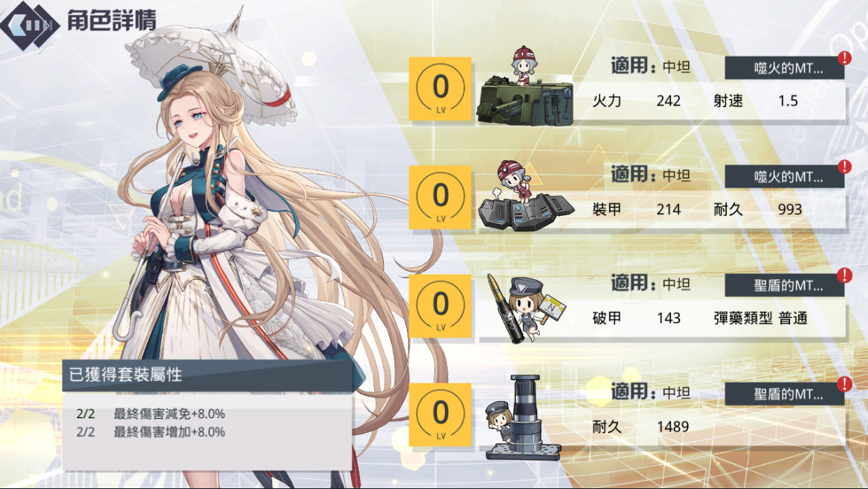Click the 已獲得套裝屬性 panel header
Viewport: 868px width, 489px height.
(x=207, y=375)
